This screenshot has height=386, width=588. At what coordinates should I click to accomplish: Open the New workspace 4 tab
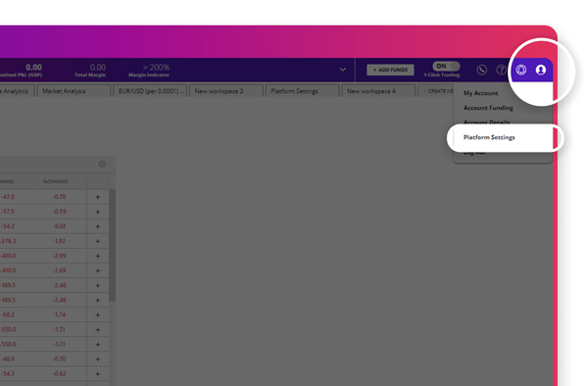tap(378, 91)
